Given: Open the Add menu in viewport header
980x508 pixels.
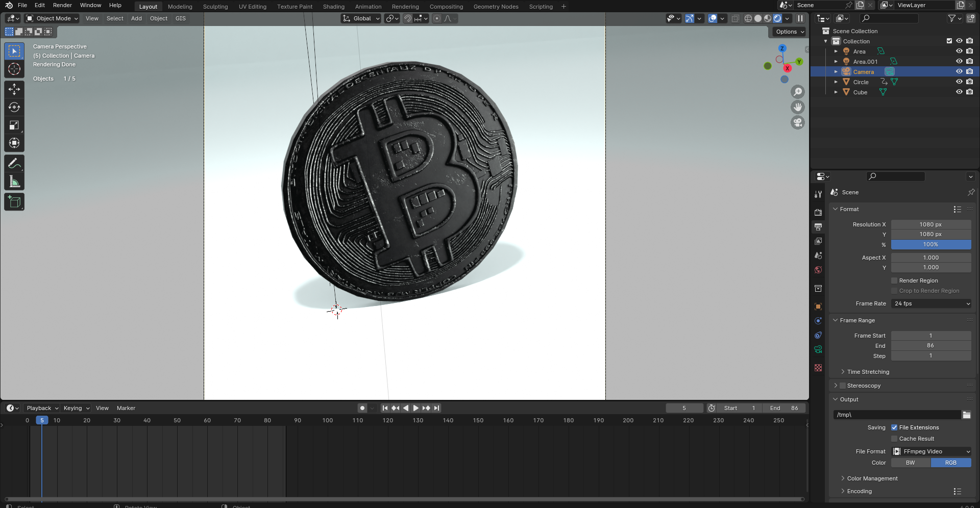Looking at the screenshot, I should pyautogui.click(x=136, y=18).
